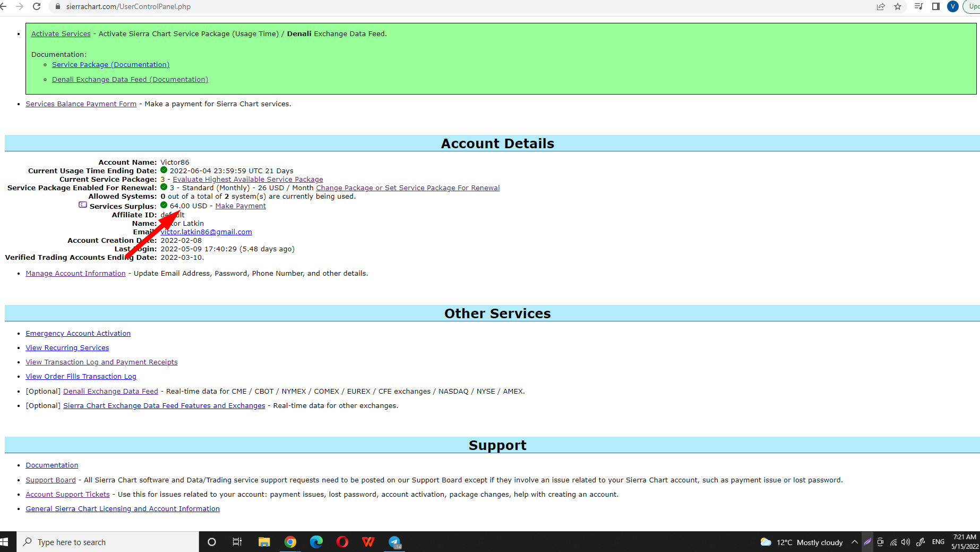Open Sierra Chart Exchange Data Feed Features link
Image resolution: width=980 pixels, height=552 pixels.
click(x=164, y=405)
